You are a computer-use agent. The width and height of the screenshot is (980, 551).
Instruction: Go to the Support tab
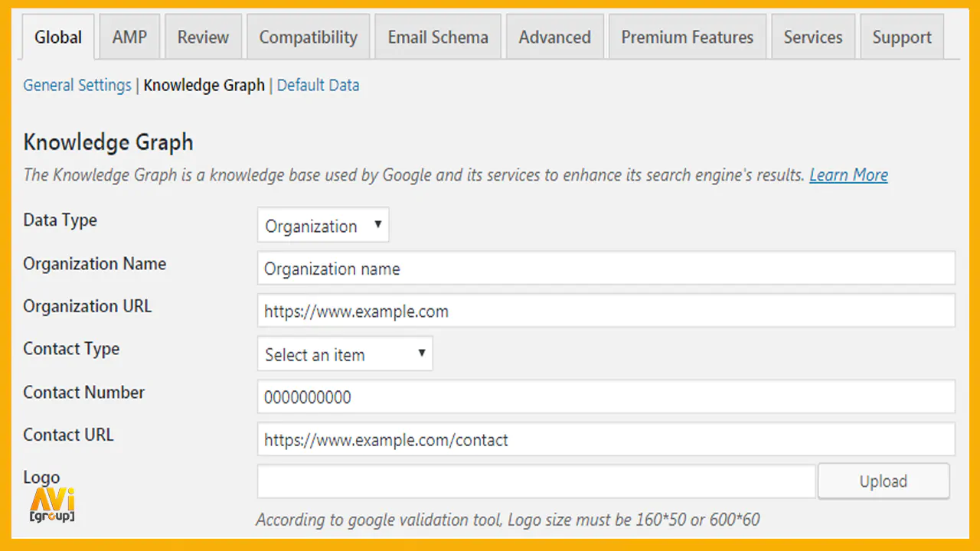(x=902, y=37)
